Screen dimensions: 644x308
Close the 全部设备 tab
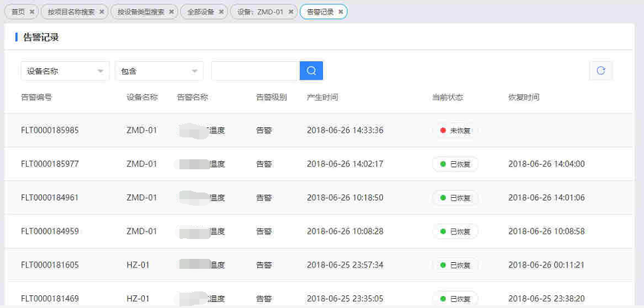pos(221,12)
